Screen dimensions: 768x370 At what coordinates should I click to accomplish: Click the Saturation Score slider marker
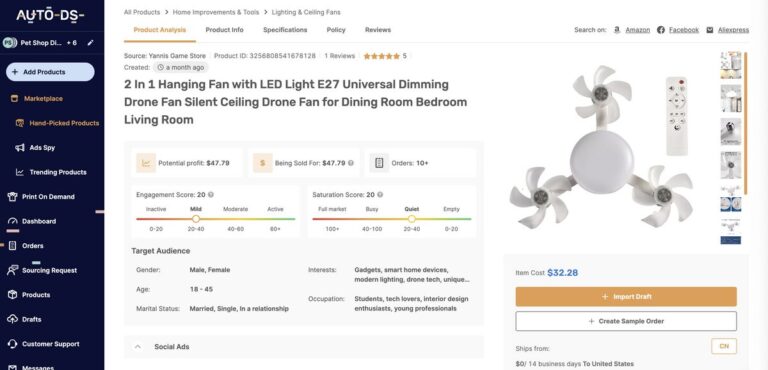coord(411,219)
